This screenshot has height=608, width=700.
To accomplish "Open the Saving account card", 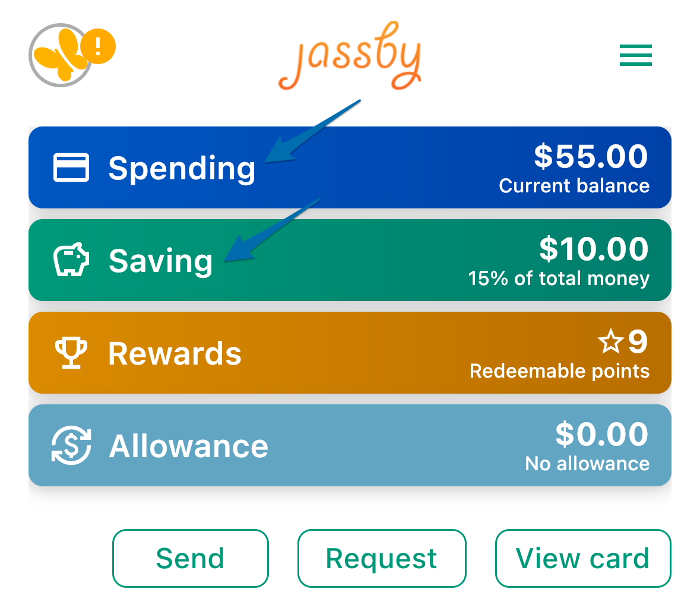I will coord(350,260).
